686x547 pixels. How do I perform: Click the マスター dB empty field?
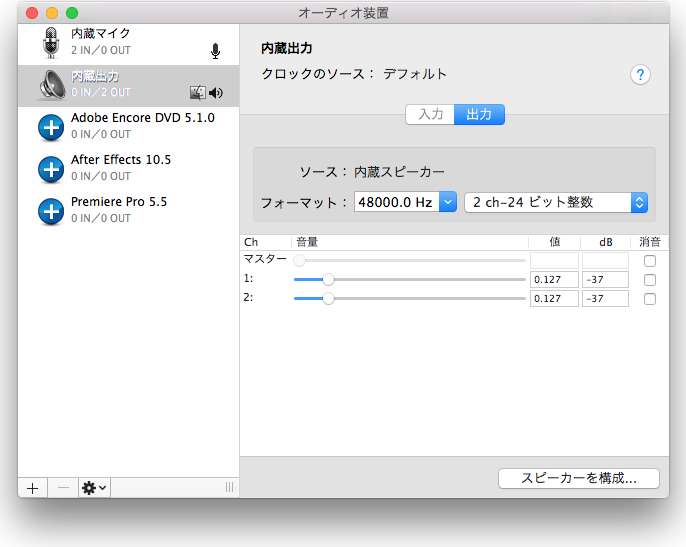(605, 260)
